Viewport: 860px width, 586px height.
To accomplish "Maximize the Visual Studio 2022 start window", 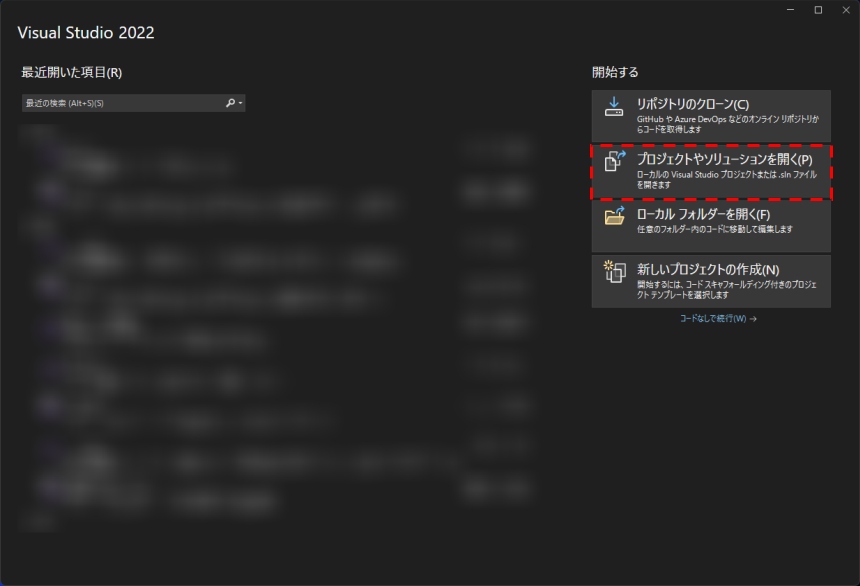I will point(818,10).
